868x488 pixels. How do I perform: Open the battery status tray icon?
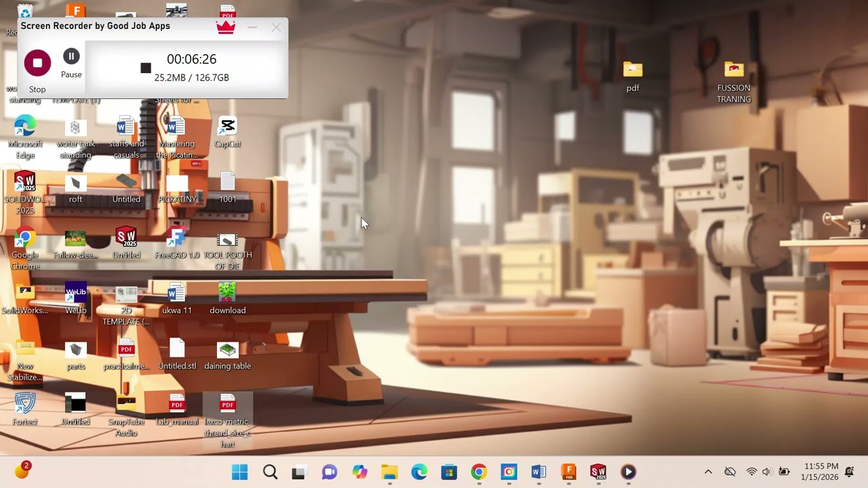[784, 472]
